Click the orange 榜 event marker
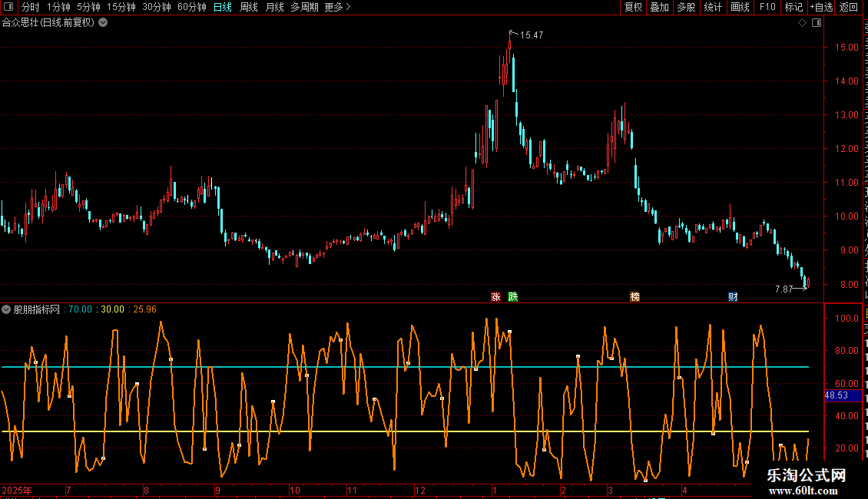The height and width of the screenshot is (499, 868). [x=635, y=296]
